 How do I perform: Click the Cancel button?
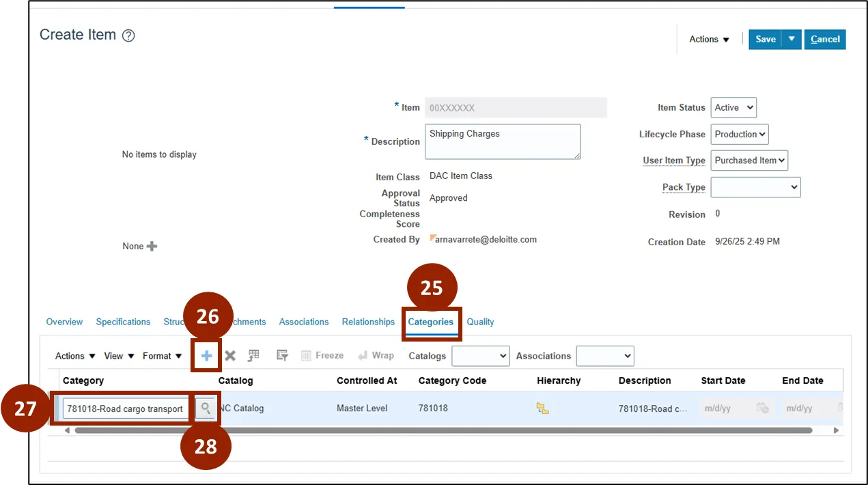[825, 39]
